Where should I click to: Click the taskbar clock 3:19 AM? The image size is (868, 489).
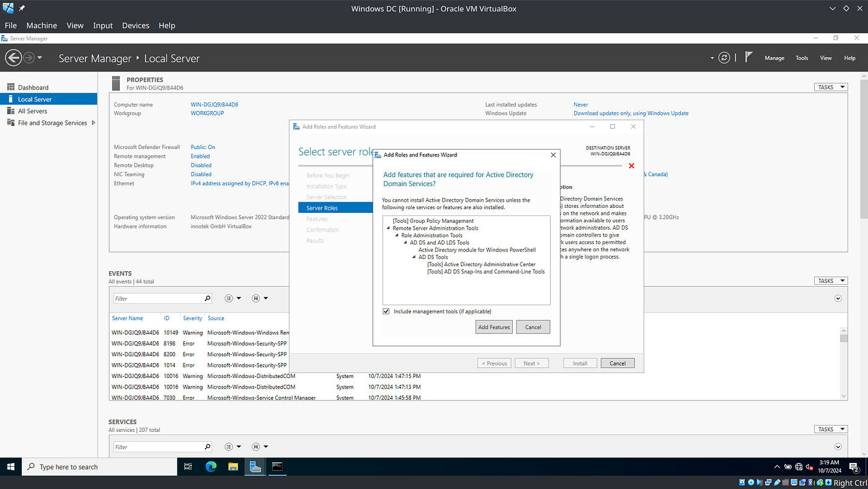point(829,462)
